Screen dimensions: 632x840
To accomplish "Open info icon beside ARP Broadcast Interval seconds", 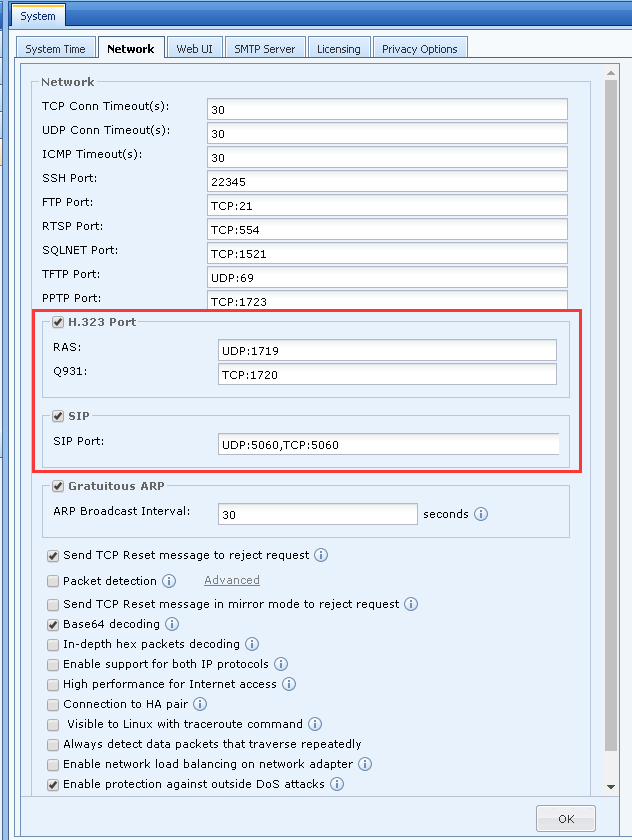I will 481,514.
